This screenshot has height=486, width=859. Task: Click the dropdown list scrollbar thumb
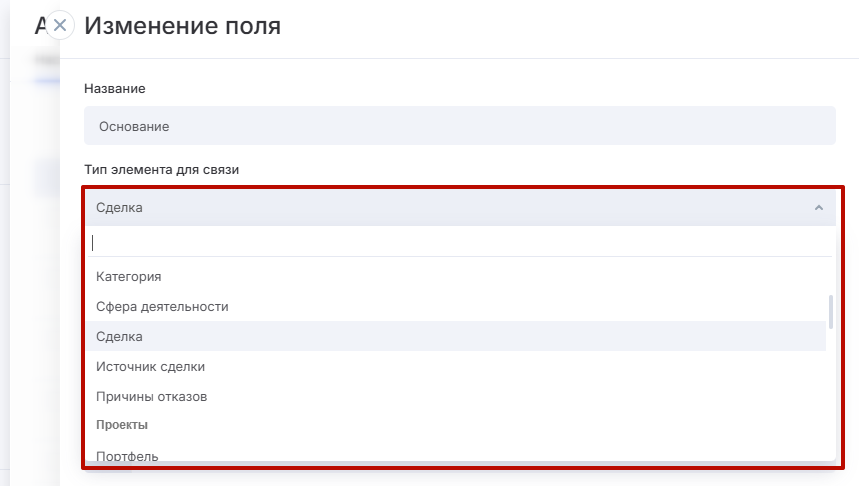pos(831,312)
